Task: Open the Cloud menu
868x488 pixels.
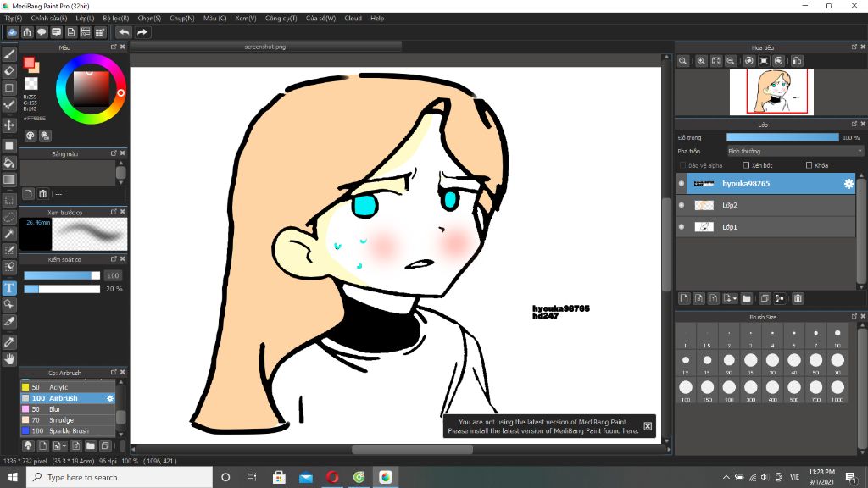Action: click(353, 19)
